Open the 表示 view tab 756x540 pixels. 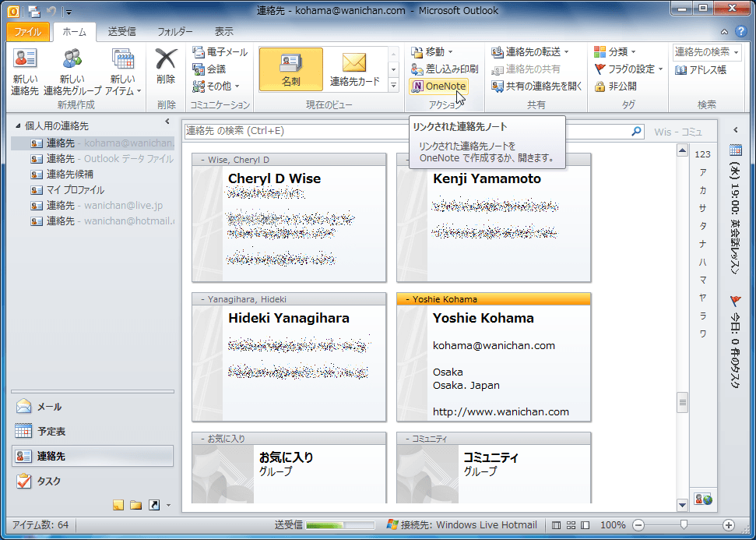click(223, 32)
